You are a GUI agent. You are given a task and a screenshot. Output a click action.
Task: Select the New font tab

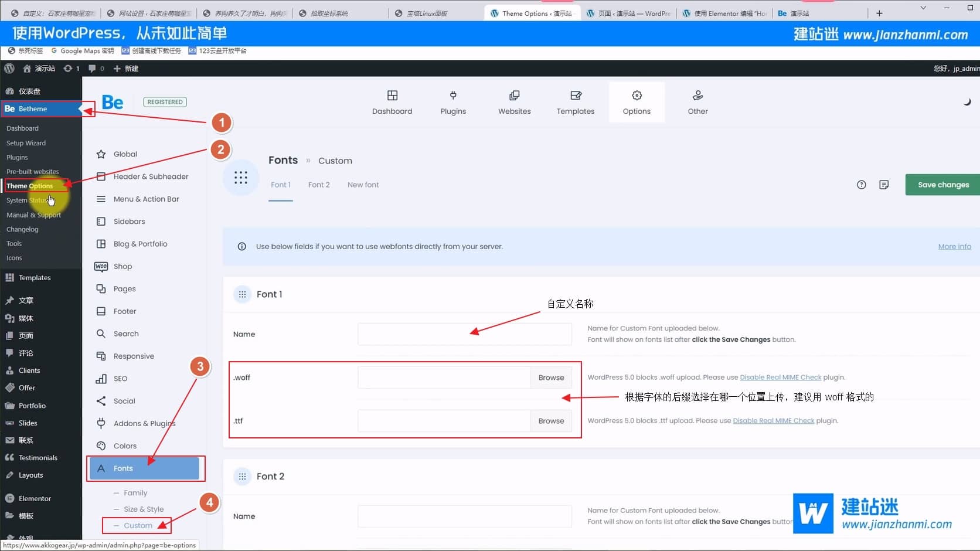coord(363,185)
